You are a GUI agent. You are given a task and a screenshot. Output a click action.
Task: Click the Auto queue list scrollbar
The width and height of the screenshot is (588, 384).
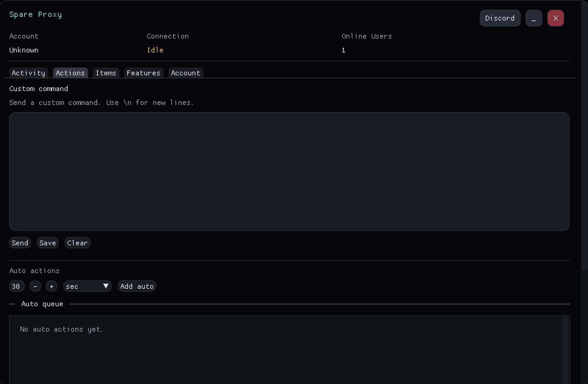tap(565, 350)
